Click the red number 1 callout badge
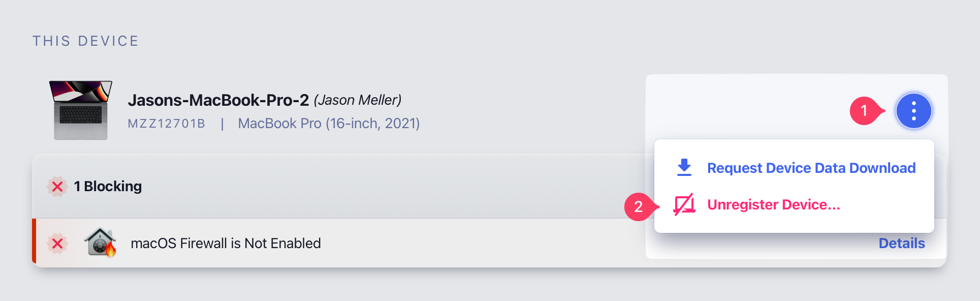Screen dimensions: 980x301 coord(865,111)
